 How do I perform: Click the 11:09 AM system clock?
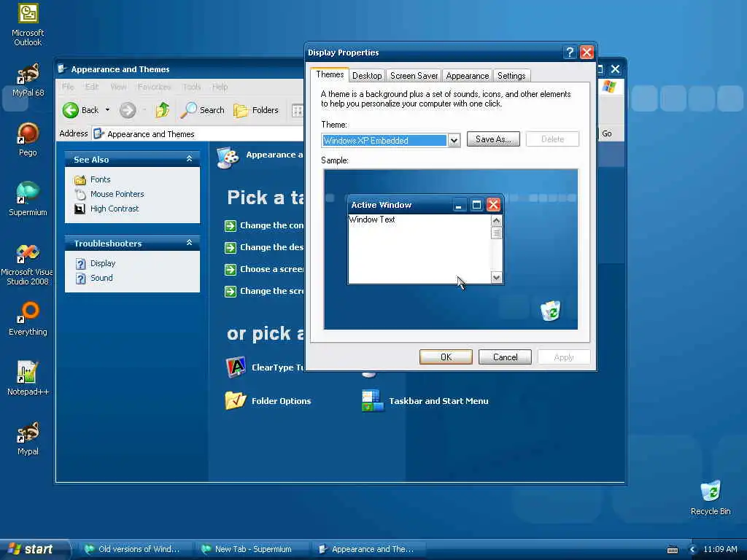coord(720,549)
